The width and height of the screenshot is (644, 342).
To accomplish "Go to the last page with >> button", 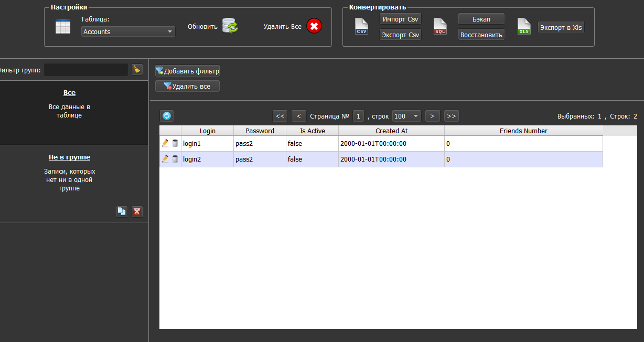I will (451, 116).
